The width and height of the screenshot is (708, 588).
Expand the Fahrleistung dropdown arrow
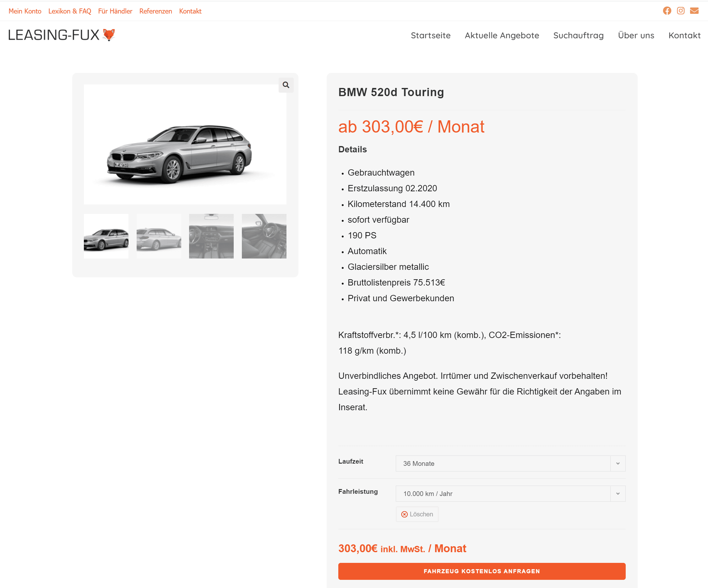[x=618, y=493]
